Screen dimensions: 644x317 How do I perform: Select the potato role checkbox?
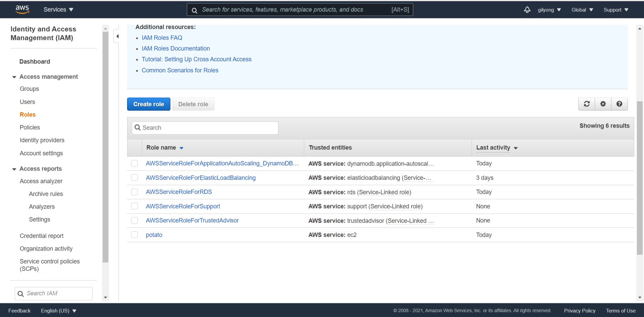pos(135,235)
